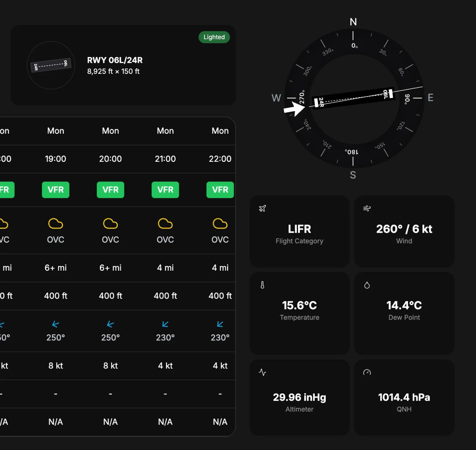Click the wind direction arrow above 19:00's 250°
Viewport: 476px width, 450px height.
point(56,324)
